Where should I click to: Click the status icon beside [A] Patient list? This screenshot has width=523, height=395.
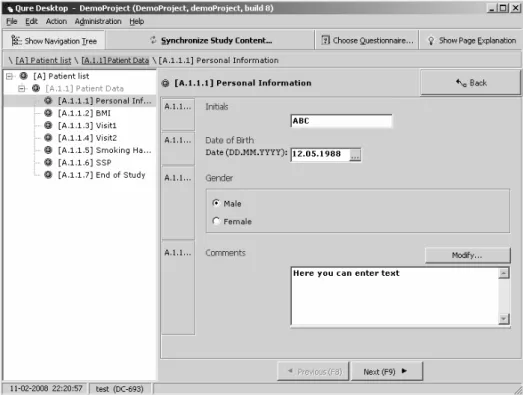(x=23, y=76)
